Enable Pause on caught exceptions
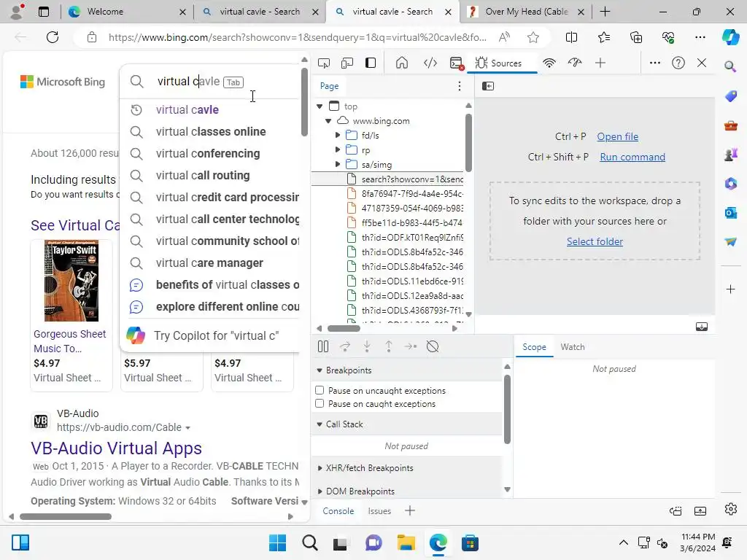This screenshot has height=560, width=747. [320, 404]
